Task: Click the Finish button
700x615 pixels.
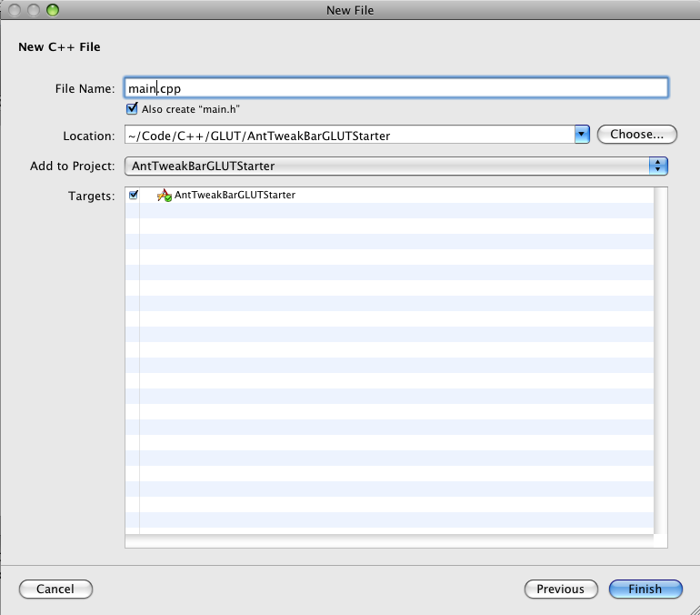Action: 645,589
